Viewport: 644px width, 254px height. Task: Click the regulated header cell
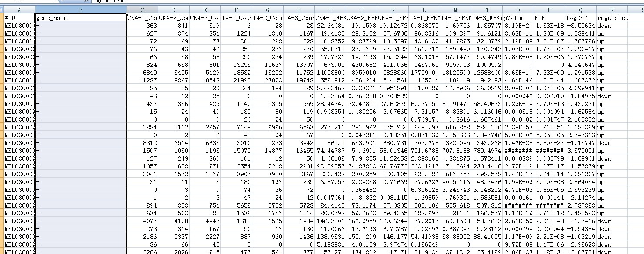612,18
